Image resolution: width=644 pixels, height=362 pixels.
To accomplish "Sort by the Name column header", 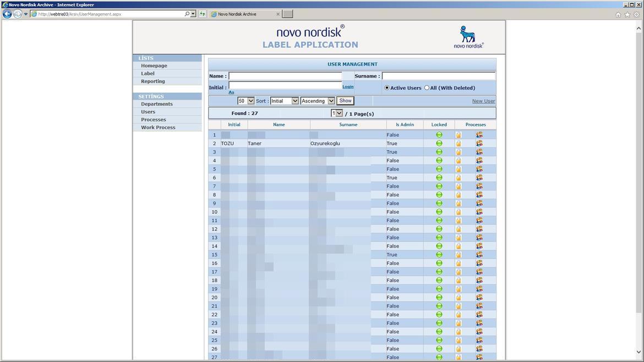I will 279,124.
